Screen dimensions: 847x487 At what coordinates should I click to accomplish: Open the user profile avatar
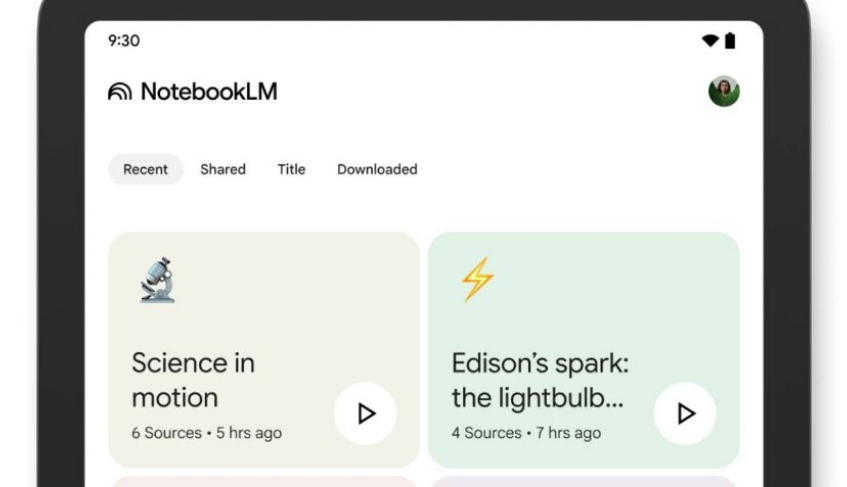coord(723,91)
